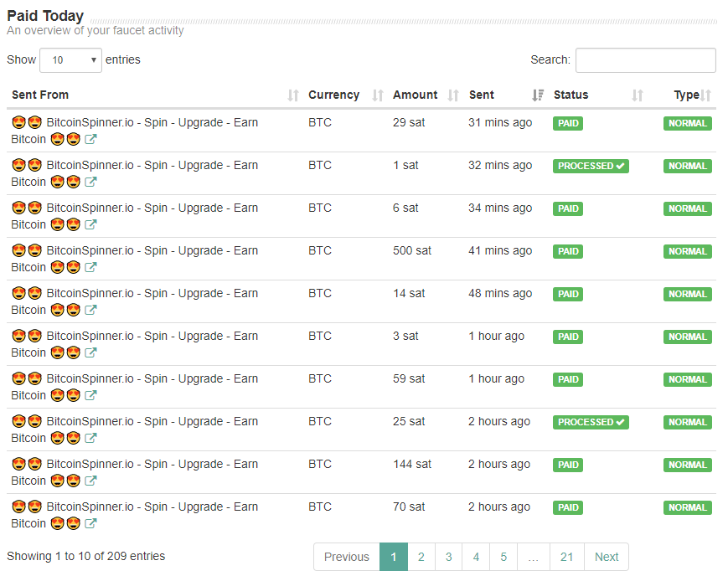Click NORMAL badge in 70 sat row

687,508
